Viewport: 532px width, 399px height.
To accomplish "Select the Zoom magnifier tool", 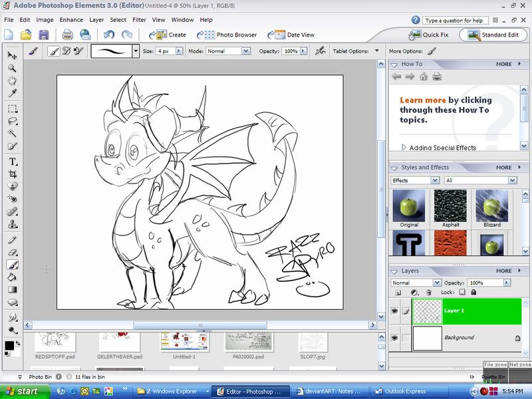I will [x=13, y=68].
